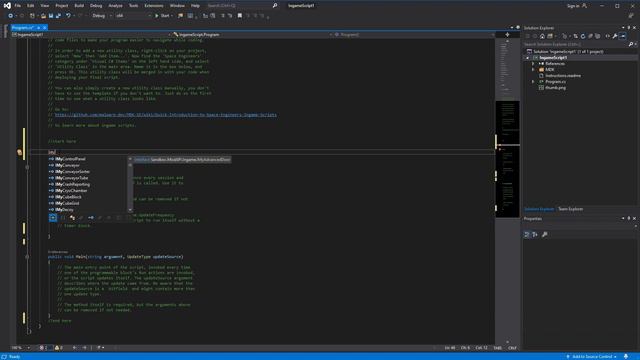This screenshot has height=360, width=640.
Task: Open the Program() member dropdown
Action: pyautogui.click(x=414, y=35)
